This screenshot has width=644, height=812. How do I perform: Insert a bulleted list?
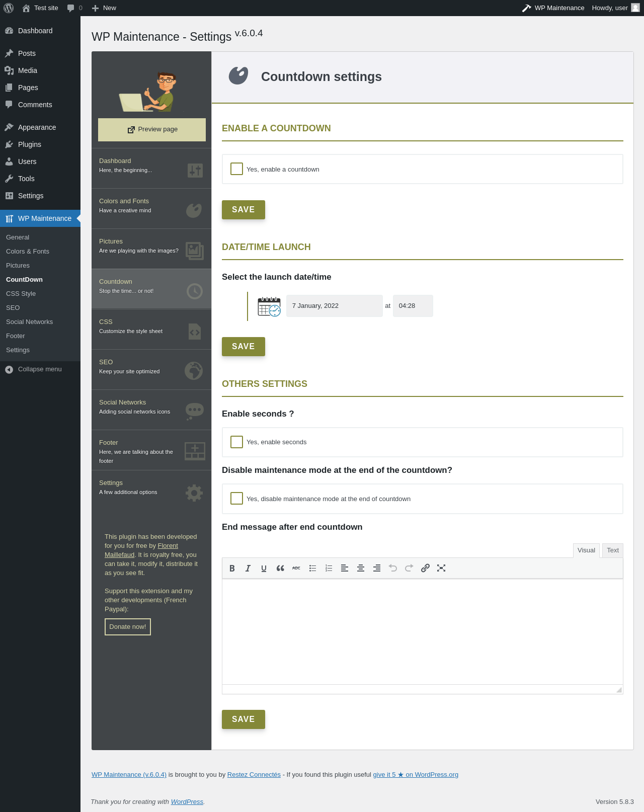click(312, 568)
